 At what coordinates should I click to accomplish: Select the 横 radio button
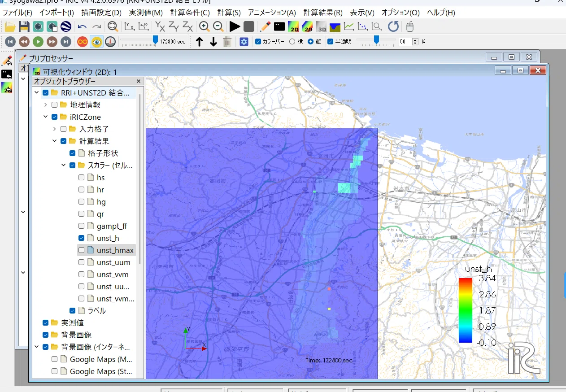pos(292,42)
